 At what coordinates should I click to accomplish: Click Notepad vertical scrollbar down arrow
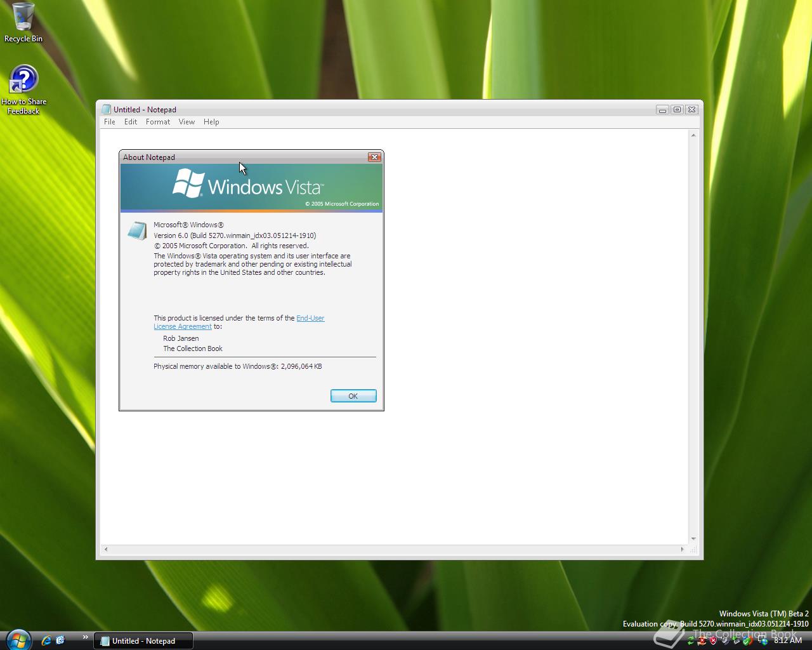(x=693, y=539)
